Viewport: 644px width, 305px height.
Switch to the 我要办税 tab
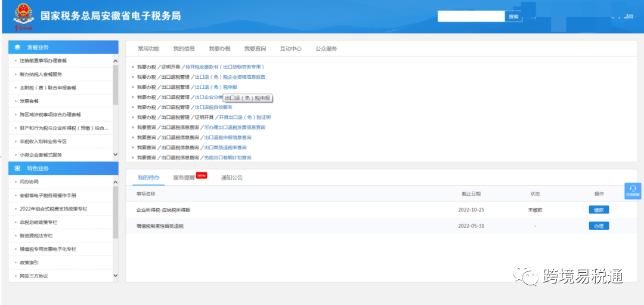tap(219, 48)
